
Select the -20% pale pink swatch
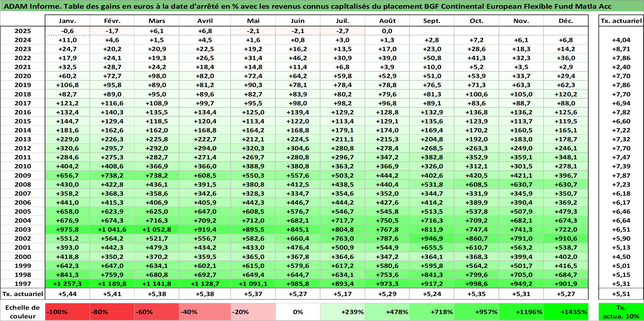[x=253, y=312]
